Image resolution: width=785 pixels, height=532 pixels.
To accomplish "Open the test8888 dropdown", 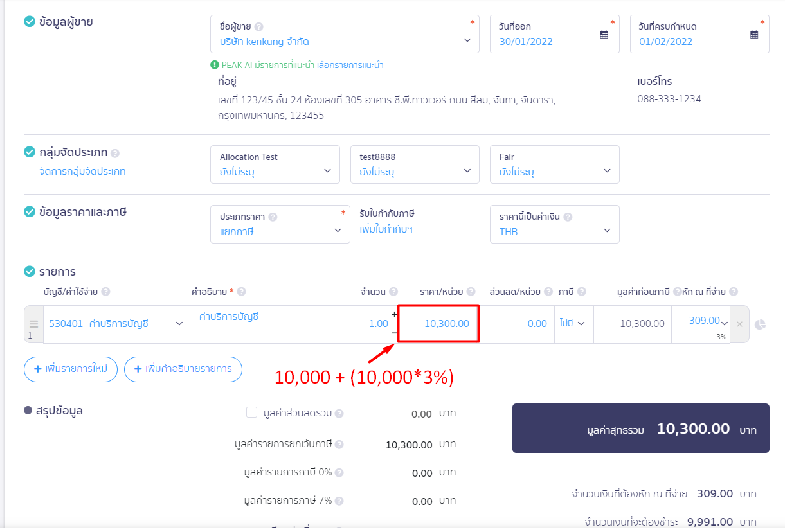I will tap(415, 164).
